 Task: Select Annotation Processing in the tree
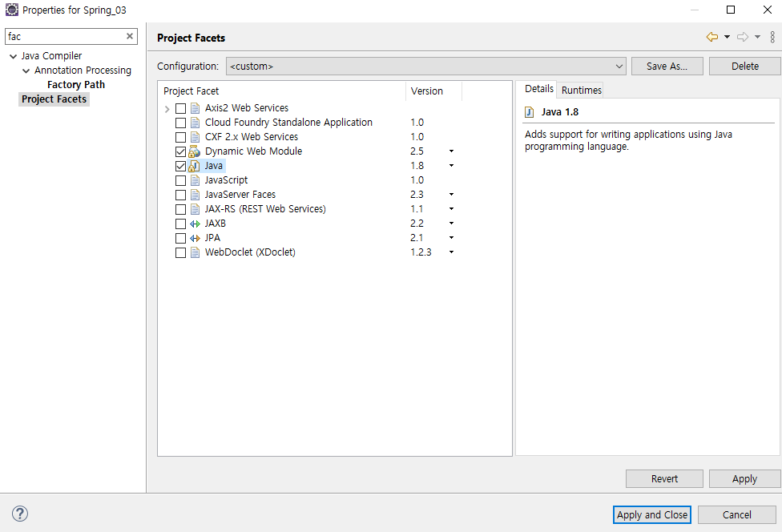[83, 71]
